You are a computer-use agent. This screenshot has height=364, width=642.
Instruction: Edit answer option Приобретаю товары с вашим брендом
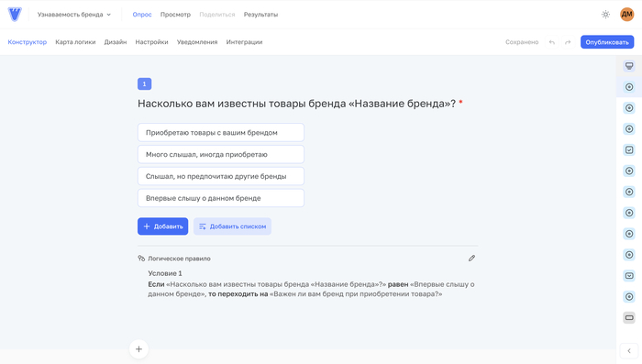click(221, 133)
